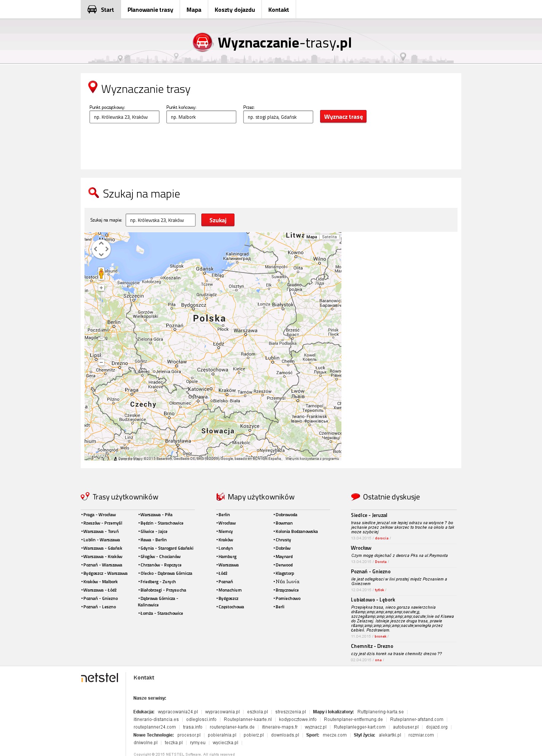
Task: Pan the map up with arrow control
Action: tap(101, 243)
